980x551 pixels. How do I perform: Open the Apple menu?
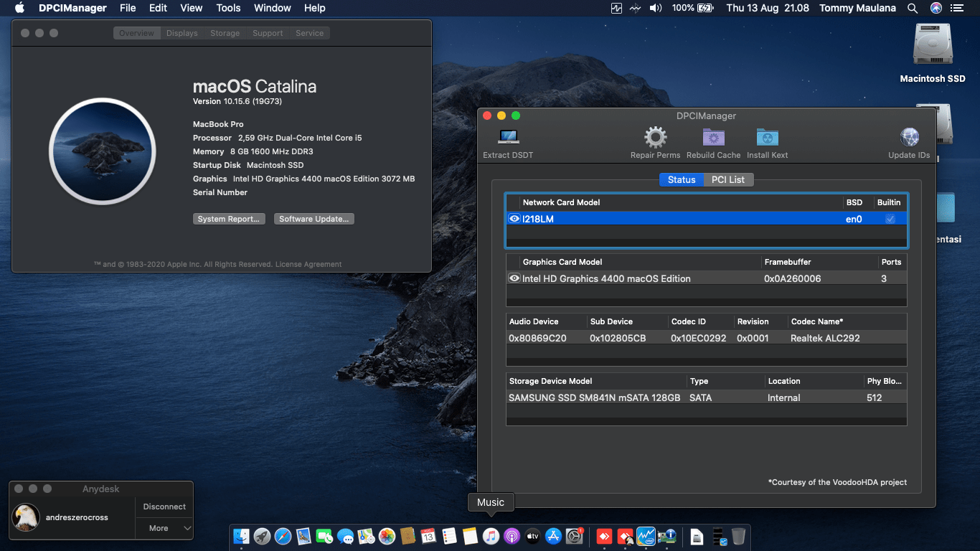19,8
